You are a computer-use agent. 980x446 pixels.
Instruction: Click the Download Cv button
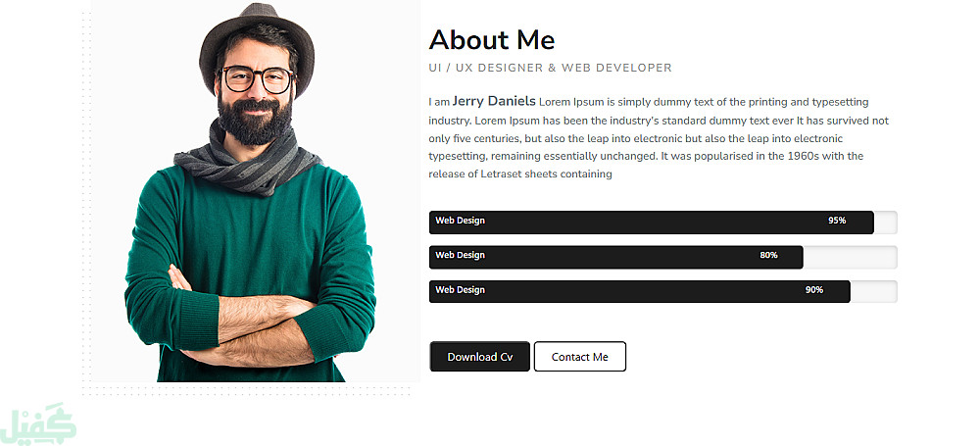pos(480,357)
